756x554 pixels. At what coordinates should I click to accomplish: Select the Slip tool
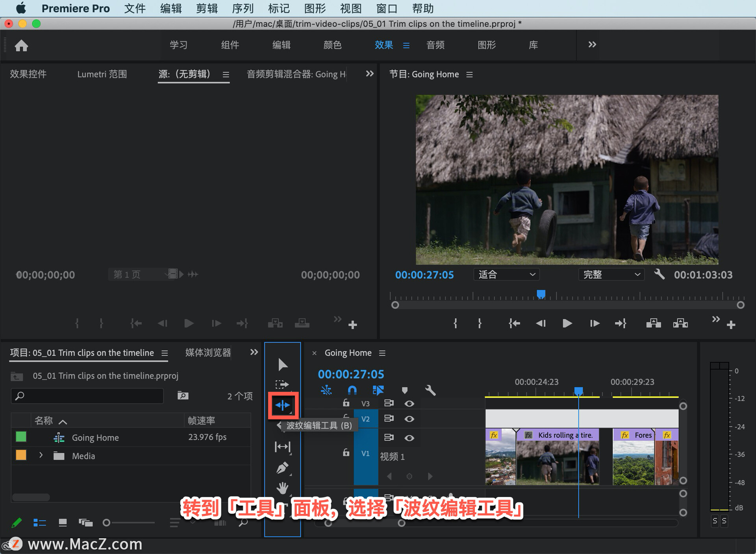click(x=282, y=447)
